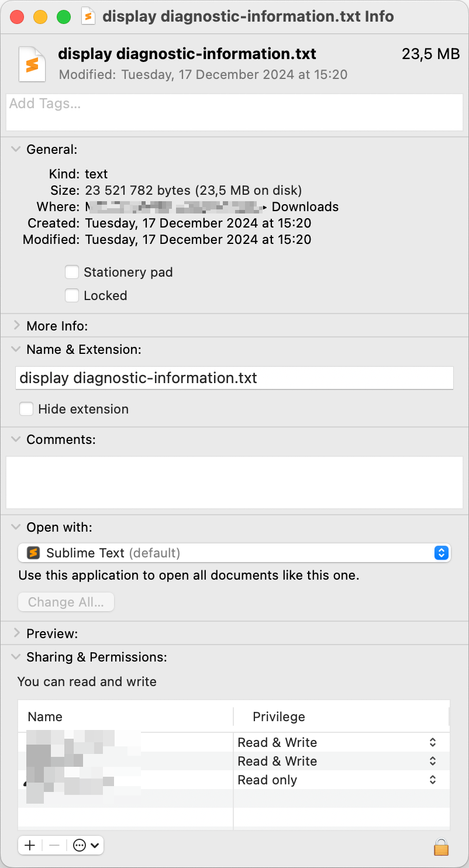Image resolution: width=469 pixels, height=868 pixels.
Task: Expand the Preview section
Action: pos(16,633)
